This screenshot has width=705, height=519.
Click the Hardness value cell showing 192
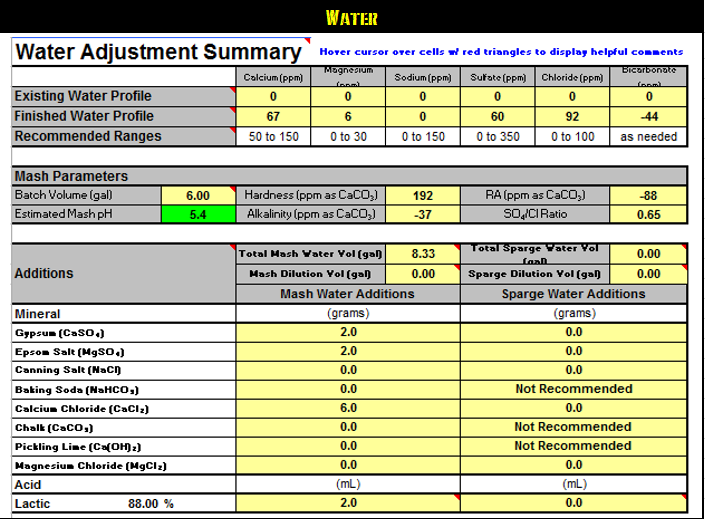coord(422,196)
